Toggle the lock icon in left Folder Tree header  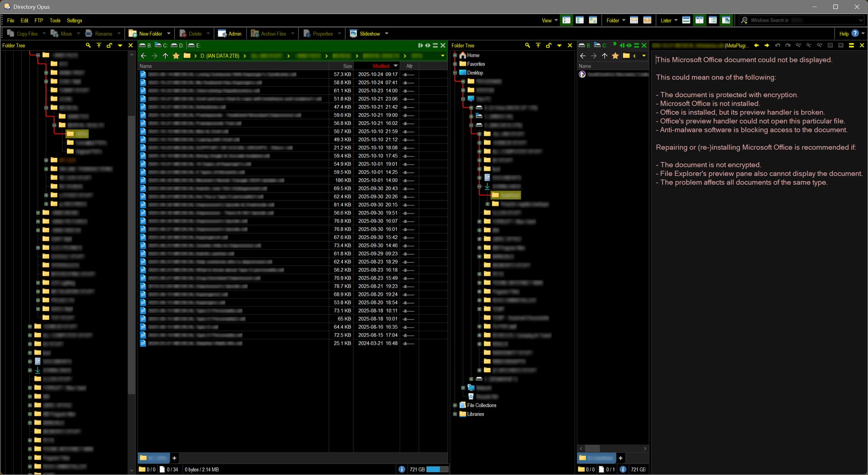coord(109,45)
